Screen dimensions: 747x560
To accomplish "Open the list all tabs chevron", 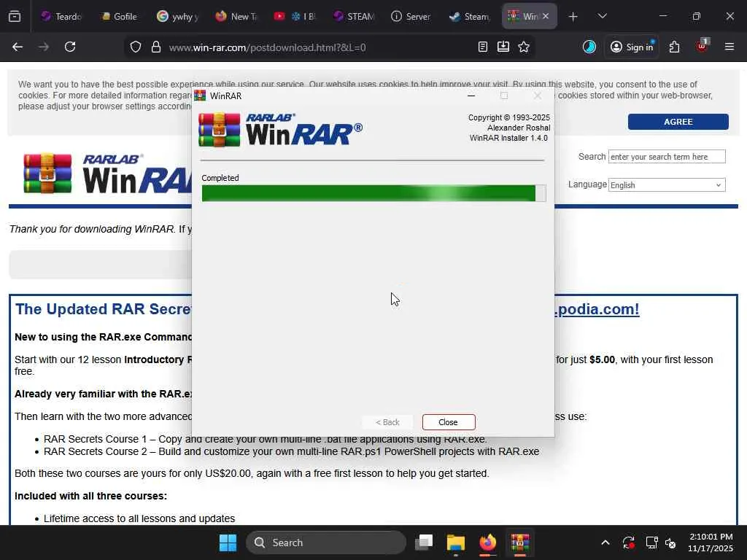I will point(602,16).
